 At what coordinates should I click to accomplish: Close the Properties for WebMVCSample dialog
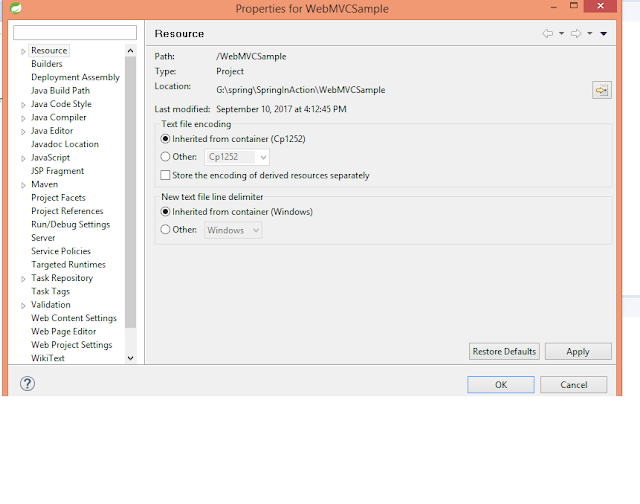coord(600,6)
